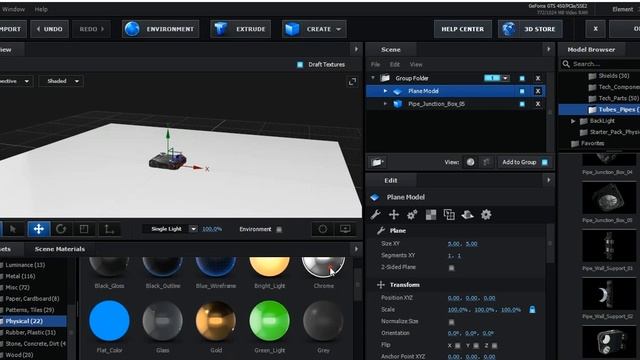Remove Plane Model with its X button

tap(538, 91)
